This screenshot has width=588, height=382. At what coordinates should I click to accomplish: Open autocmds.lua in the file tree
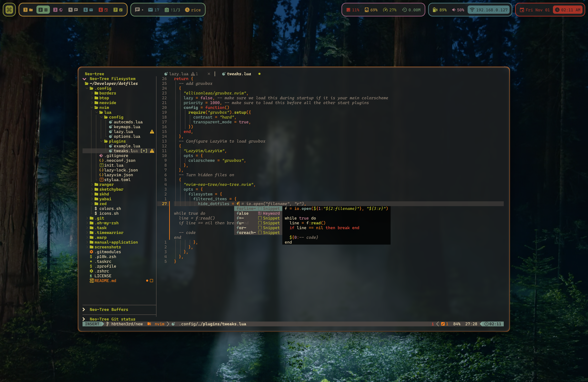[126, 122]
